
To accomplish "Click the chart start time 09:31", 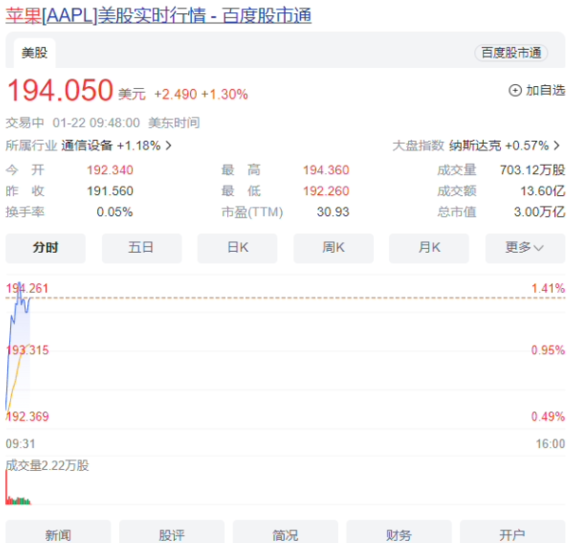I will coord(21,444).
